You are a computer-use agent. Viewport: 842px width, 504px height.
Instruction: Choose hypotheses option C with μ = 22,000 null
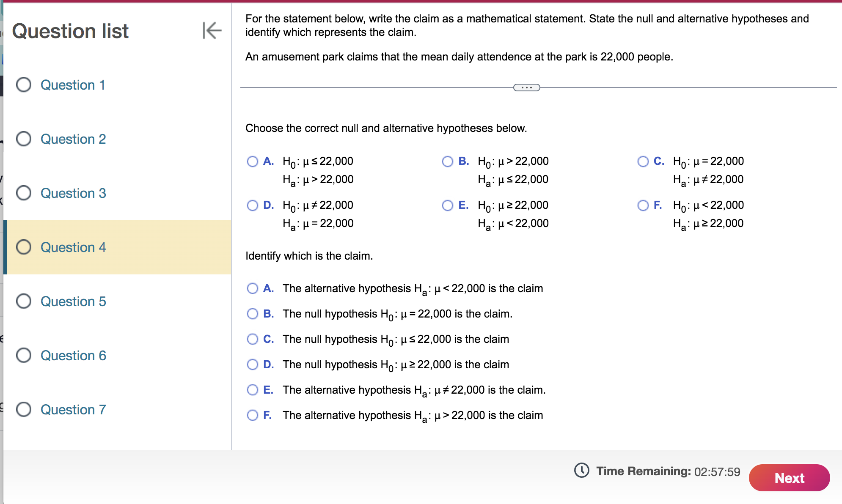coord(643,162)
